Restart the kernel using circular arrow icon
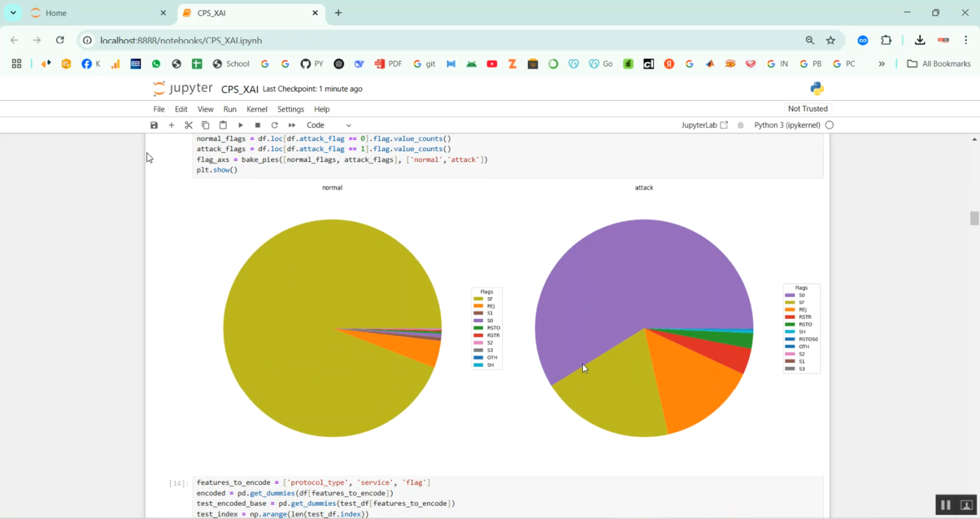Screen dimensions: 980x519 click(274, 125)
